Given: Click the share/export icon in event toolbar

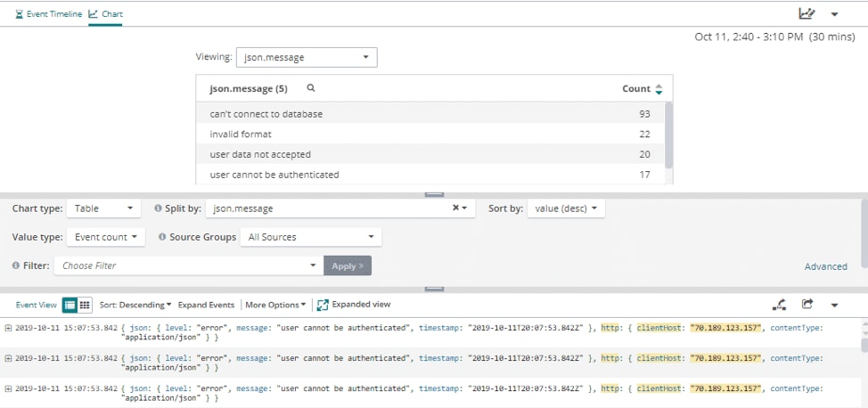Looking at the screenshot, I should [807, 305].
